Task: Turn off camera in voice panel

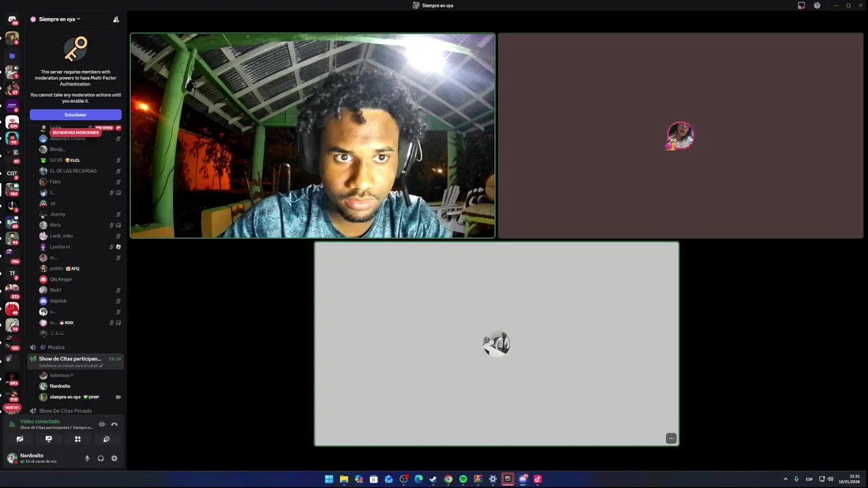Action: point(20,439)
